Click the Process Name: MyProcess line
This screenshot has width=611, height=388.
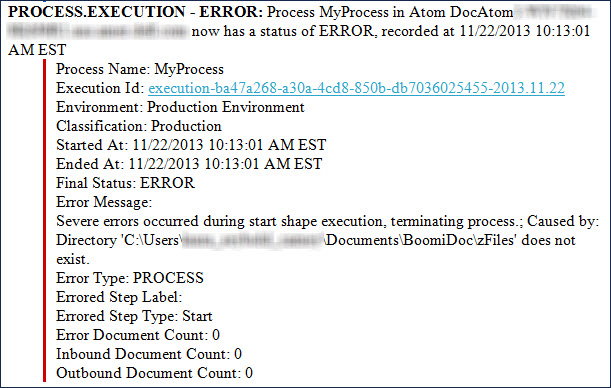point(140,69)
